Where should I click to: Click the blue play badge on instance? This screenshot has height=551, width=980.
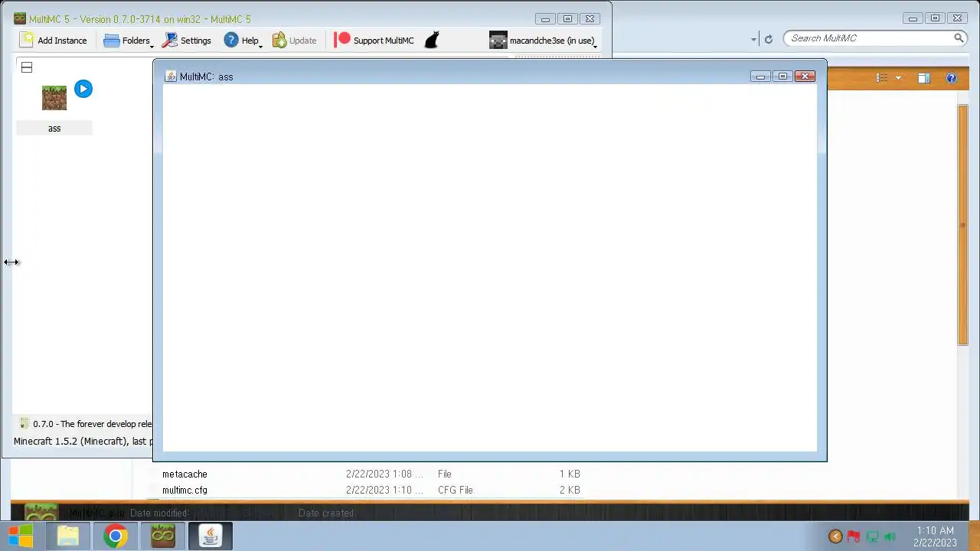coord(83,89)
